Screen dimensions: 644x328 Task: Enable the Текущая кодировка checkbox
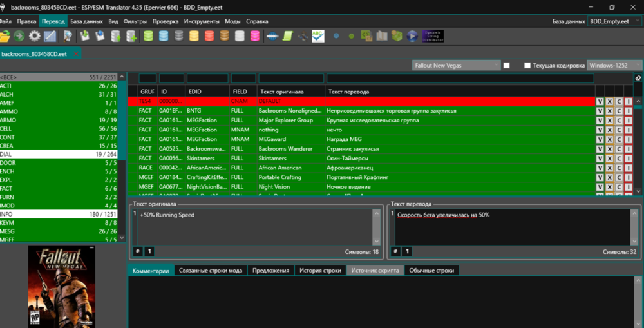tap(527, 65)
